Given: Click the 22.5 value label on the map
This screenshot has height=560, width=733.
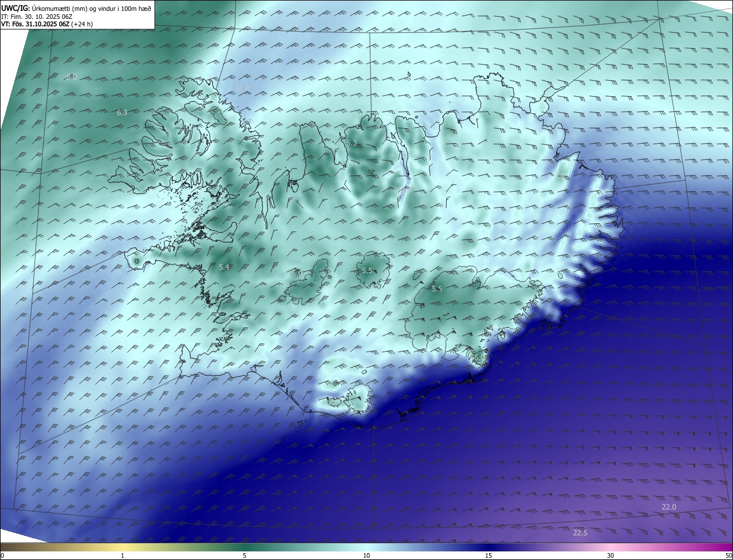Looking at the screenshot, I should pos(580,533).
